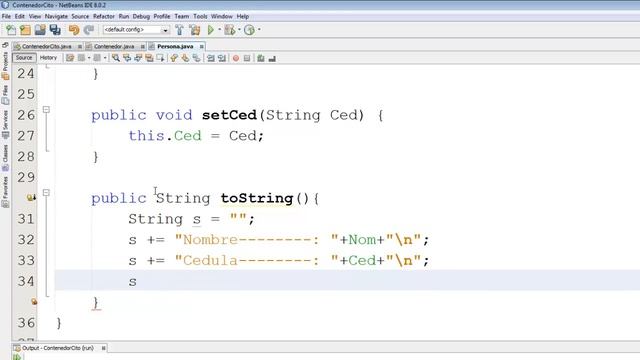Viewport: 640px width, 360px height.
Task: Click the Uncomment icon in editor toolbar
Action: point(272,58)
